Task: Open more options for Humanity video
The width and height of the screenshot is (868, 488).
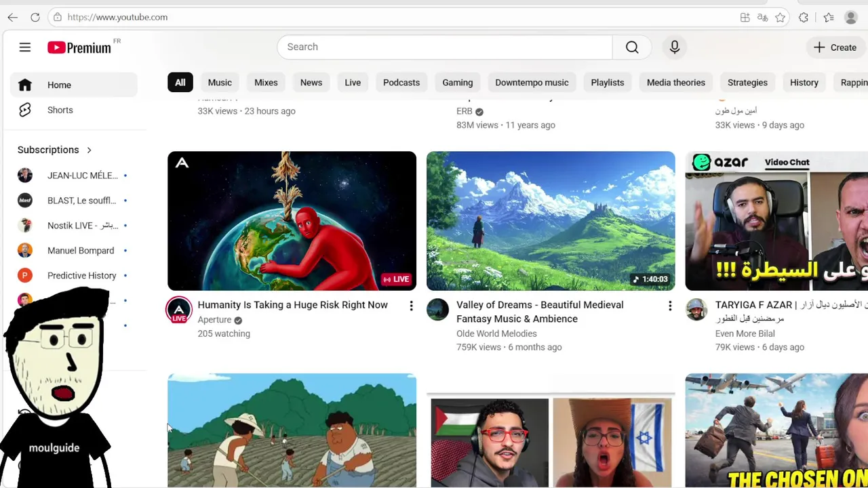Action: 411,306
